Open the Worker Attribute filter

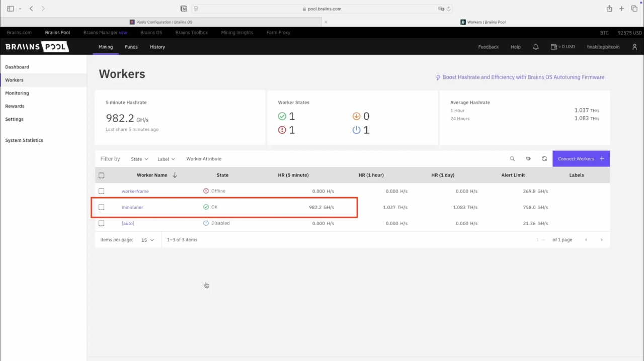coord(204,159)
